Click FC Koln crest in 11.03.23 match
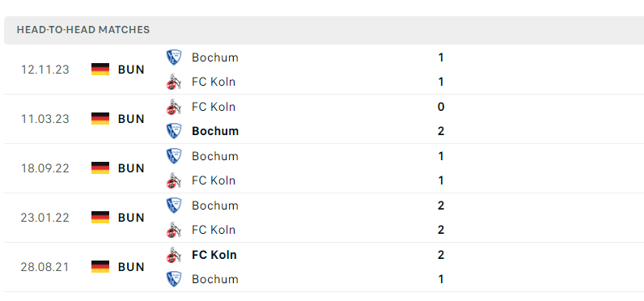The width and height of the screenshot is (644, 301). [x=174, y=107]
